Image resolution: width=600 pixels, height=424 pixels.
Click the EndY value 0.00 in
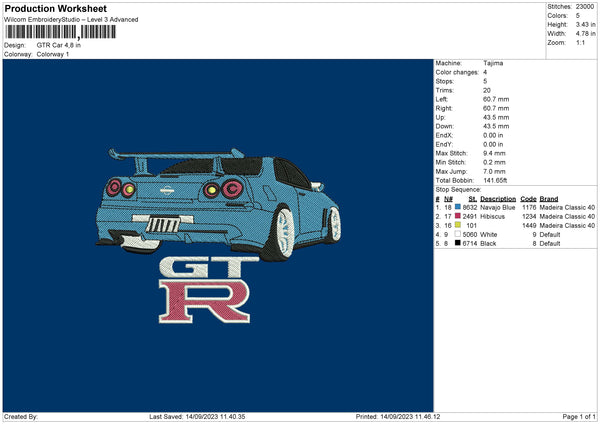click(493, 144)
